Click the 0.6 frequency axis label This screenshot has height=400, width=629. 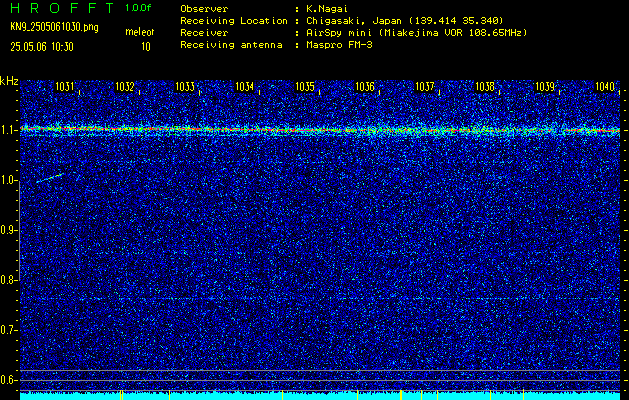8,380
